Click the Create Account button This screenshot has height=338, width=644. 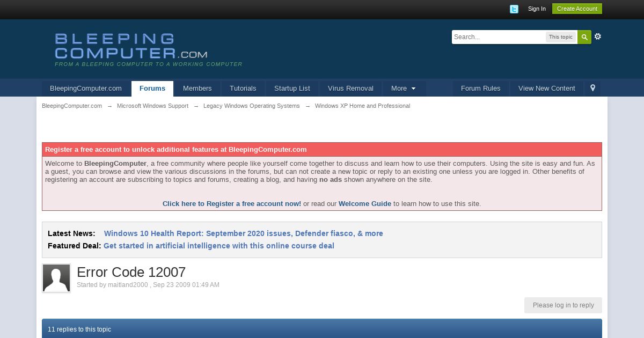click(577, 9)
